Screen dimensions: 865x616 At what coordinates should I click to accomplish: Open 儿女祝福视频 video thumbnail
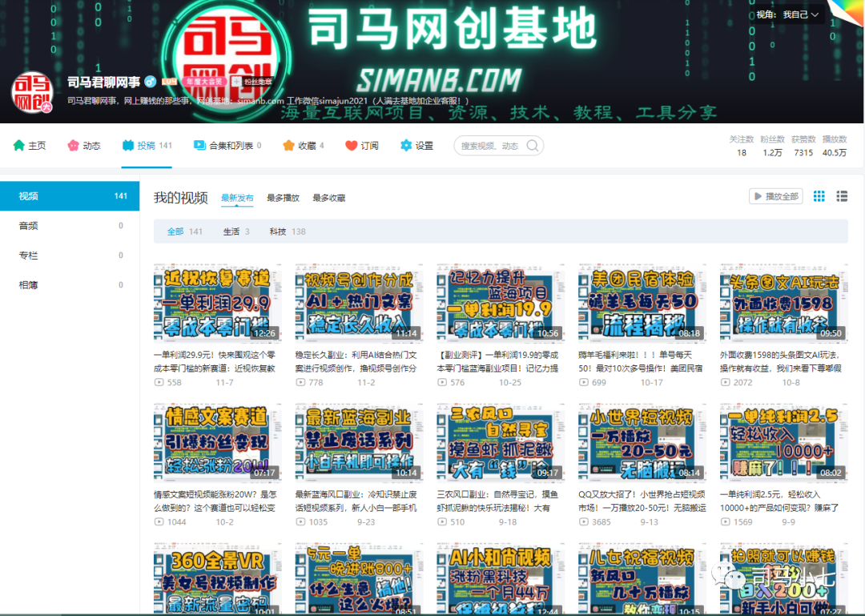click(x=642, y=579)
